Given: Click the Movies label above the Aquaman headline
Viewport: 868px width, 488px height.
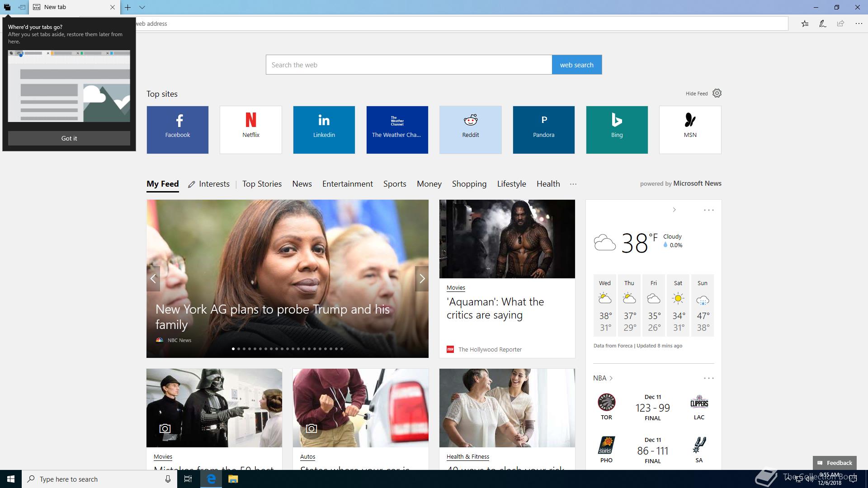Looking at the screenshot, I should point(456,287).
